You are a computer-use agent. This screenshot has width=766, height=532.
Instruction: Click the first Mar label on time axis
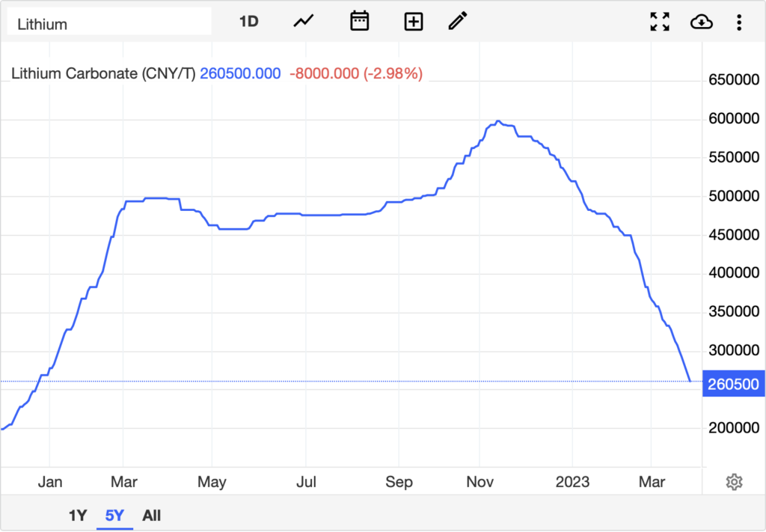click(x=123, y=482)
